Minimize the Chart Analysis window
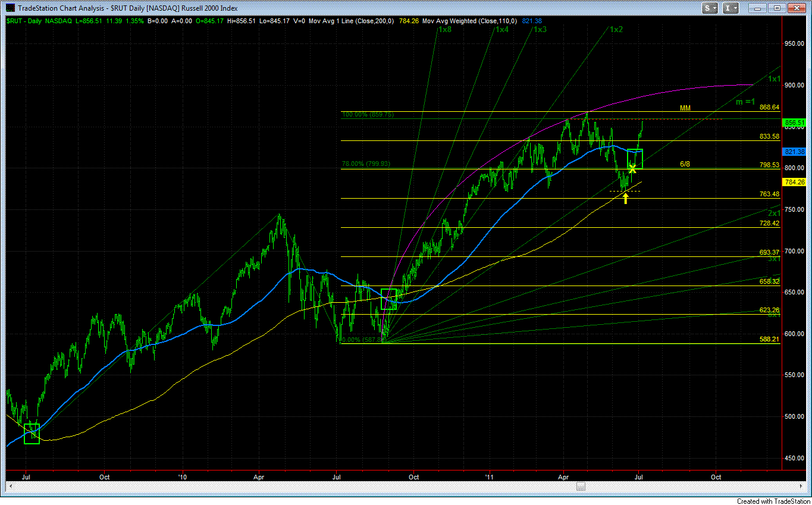The image size is (812, 505). point(757,8)
